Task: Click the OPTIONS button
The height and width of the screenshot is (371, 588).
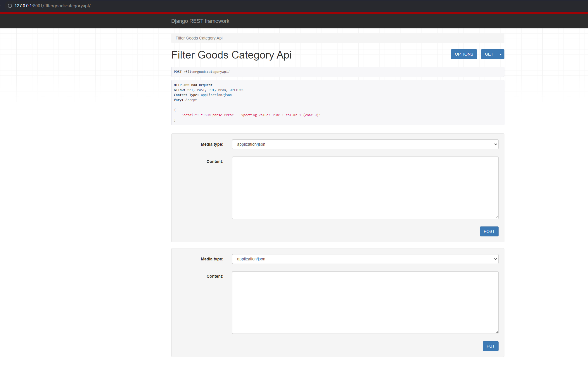Action: (x=464, y=54)
